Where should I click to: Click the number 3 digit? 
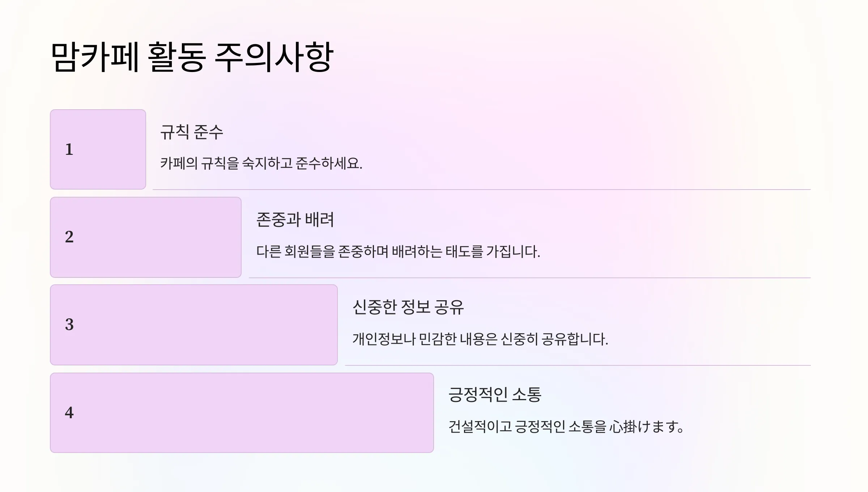(x=69, y=325)
